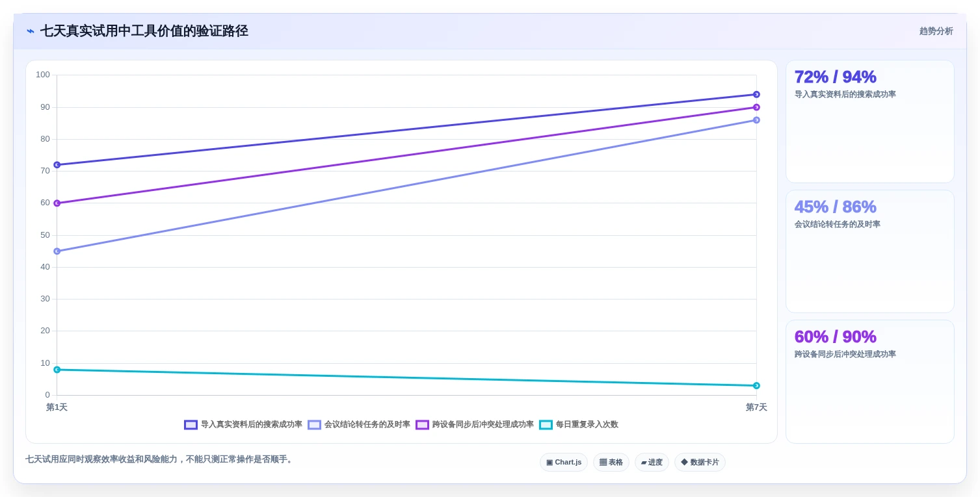This screenshot has height=497, width=980.
Task: Click the 第1天 x-axis label
Action: click(57, 407)
